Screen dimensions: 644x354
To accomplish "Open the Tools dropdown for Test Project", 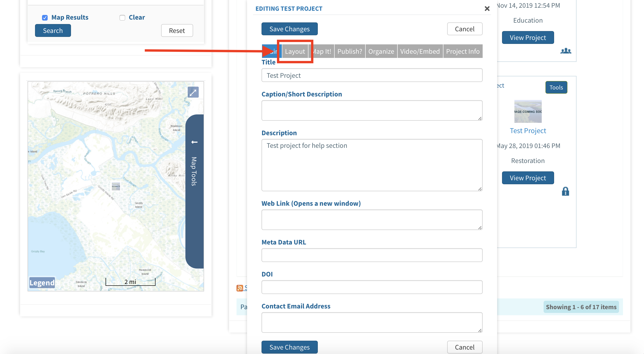I will tap(556, 88).
